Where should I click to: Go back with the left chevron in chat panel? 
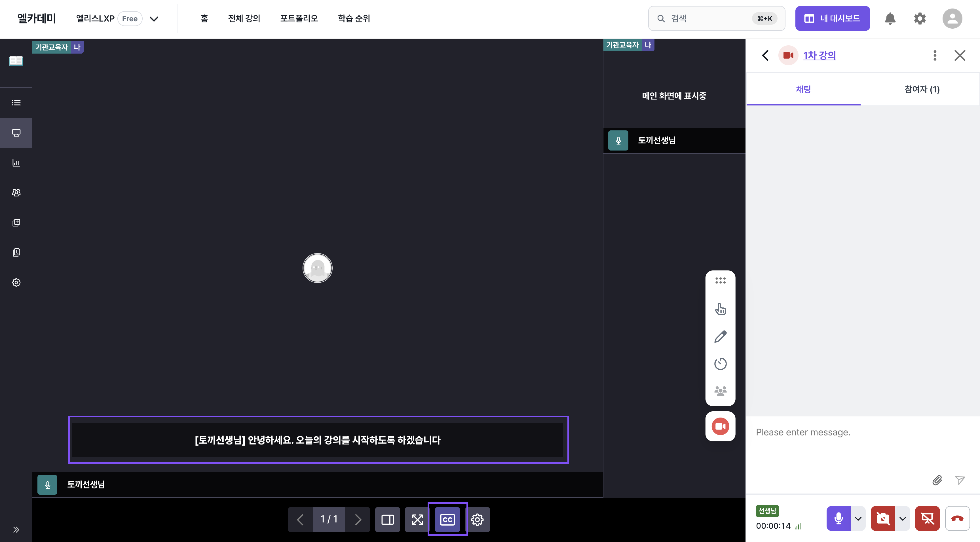(x=765, y=56)
